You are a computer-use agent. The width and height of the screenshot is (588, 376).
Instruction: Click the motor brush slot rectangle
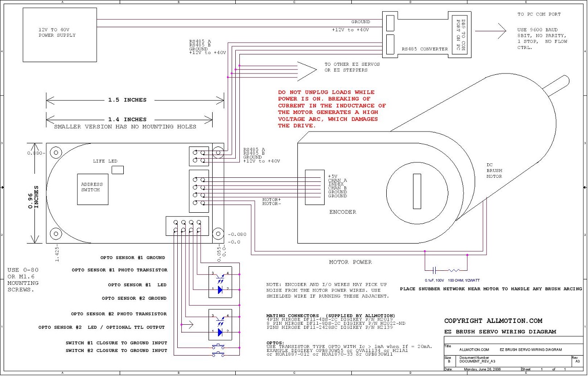coord(417,191)
